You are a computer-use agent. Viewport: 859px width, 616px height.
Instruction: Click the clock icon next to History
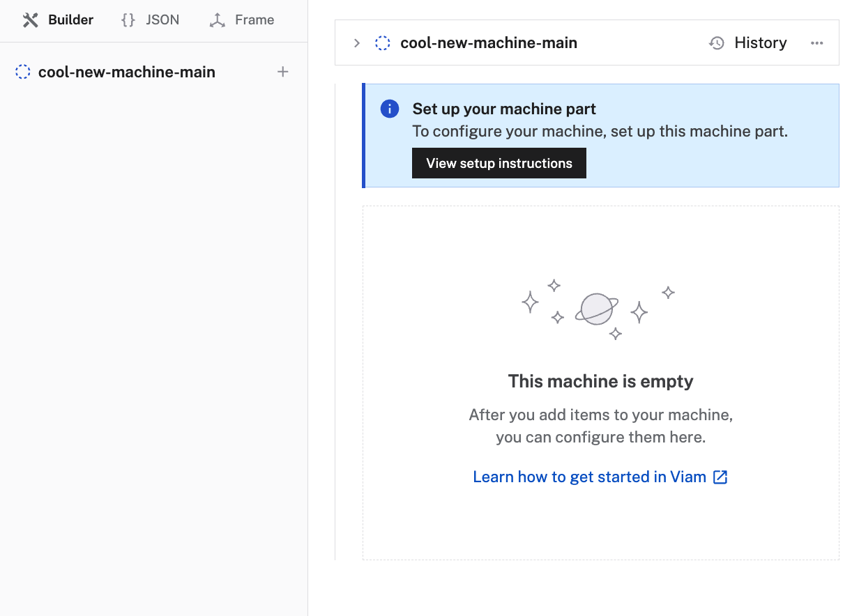[x=716, y=43]
